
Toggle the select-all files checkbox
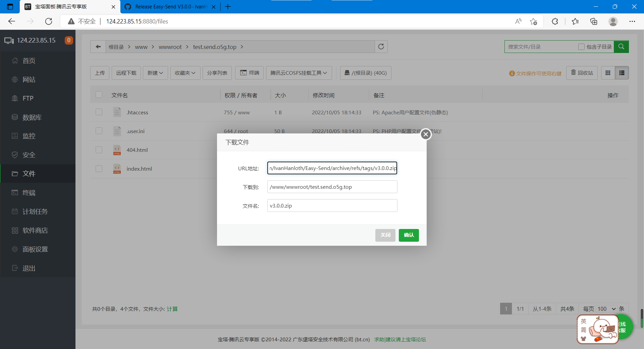tap(99, 95)
